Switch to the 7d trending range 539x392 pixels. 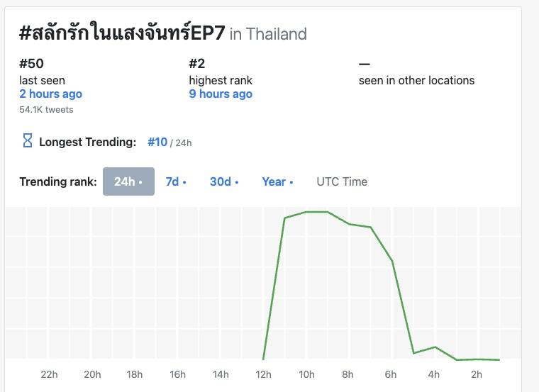tap(176, 181)
